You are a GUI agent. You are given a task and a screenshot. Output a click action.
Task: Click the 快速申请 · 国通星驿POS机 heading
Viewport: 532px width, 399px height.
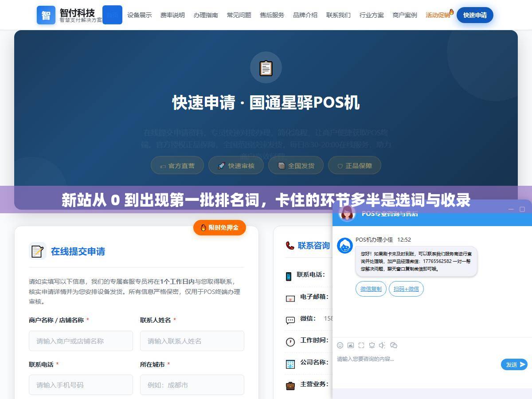pos(266,103)
